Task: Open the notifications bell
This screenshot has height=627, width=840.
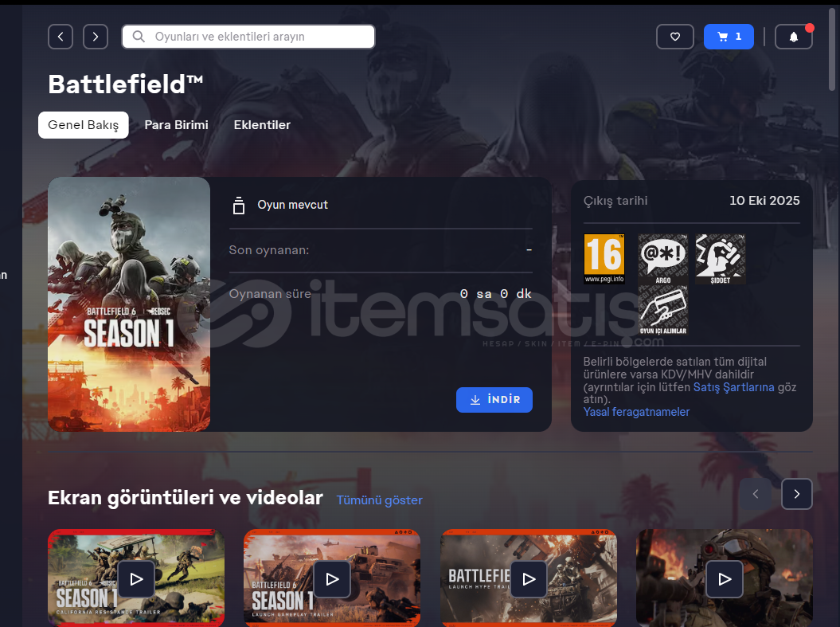Action: point(793,37)
